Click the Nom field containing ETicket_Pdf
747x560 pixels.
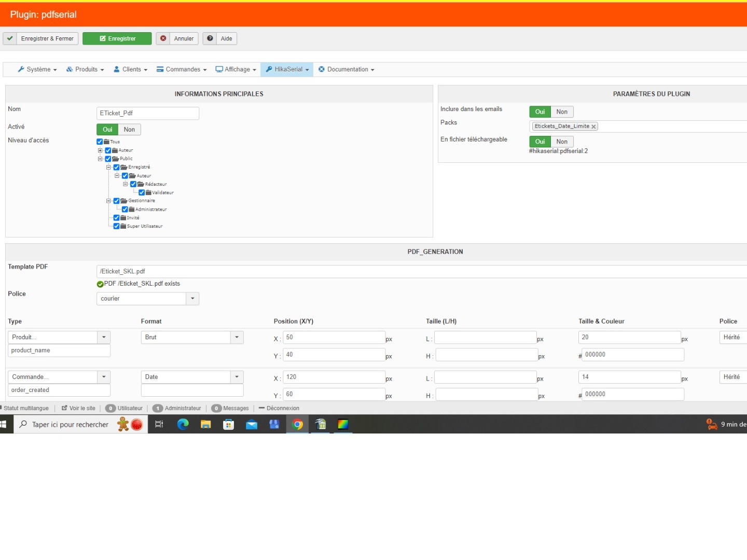(x=148, y=113)
